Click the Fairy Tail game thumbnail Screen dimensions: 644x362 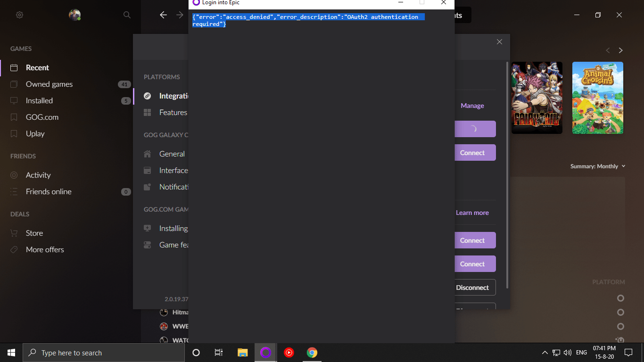tap(537, 98)
